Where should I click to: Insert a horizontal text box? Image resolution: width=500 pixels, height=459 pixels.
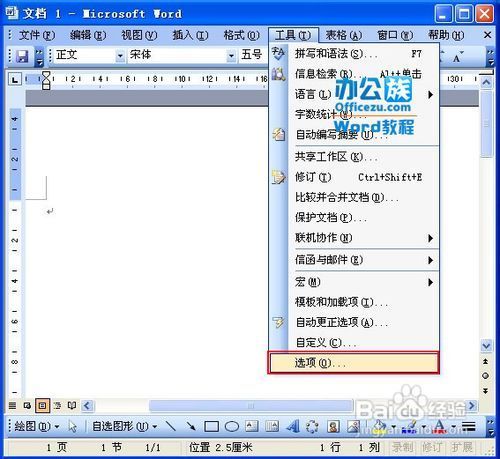[x=252, y=426]
